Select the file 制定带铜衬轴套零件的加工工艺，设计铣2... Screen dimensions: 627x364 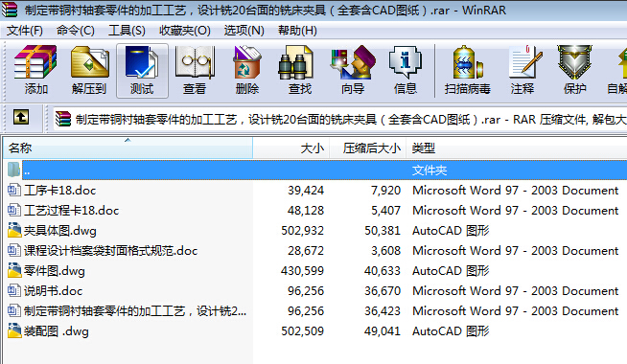(x=135, y=311)
